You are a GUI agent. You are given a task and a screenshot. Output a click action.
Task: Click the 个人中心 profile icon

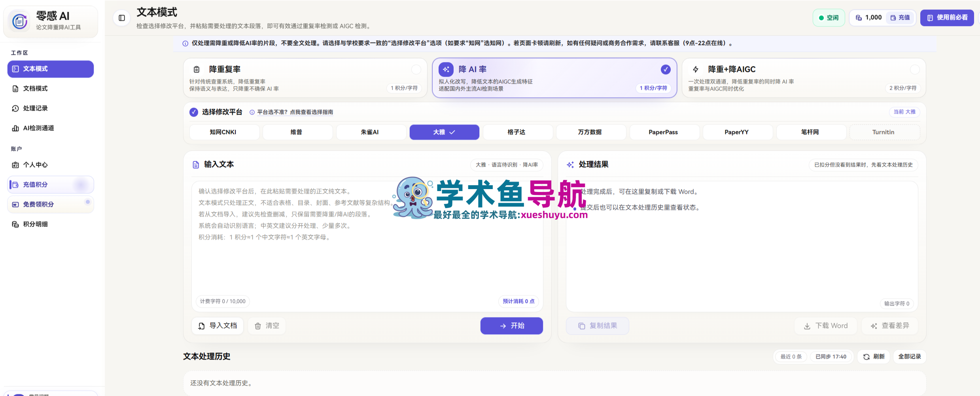pos(15,165)
